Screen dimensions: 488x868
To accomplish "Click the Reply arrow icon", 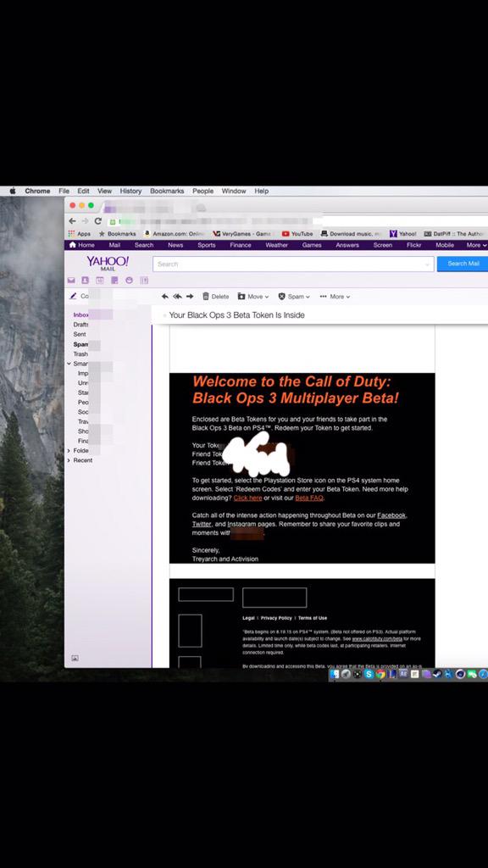I will click(x=165, y=297).
